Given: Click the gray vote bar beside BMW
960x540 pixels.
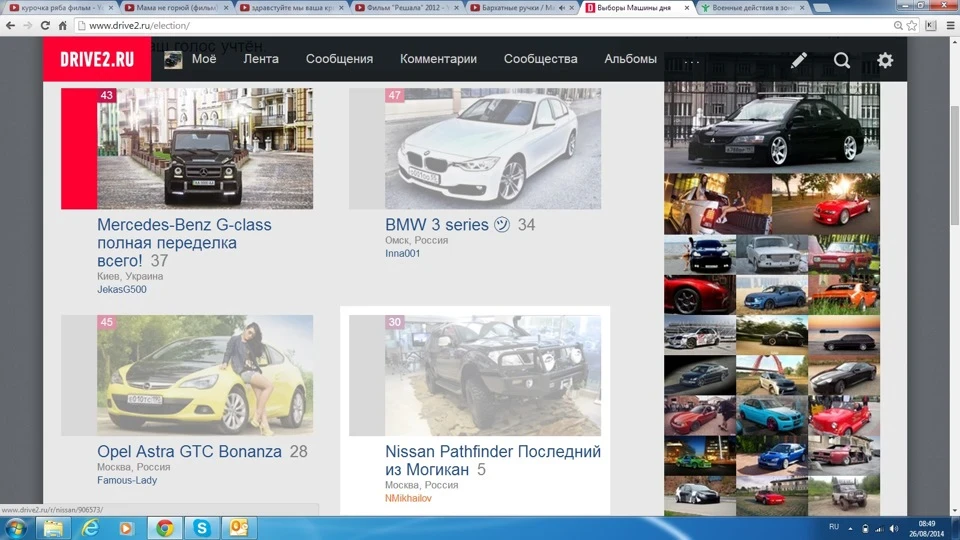Looking at the screenshot, I should [x=367, y=149].
